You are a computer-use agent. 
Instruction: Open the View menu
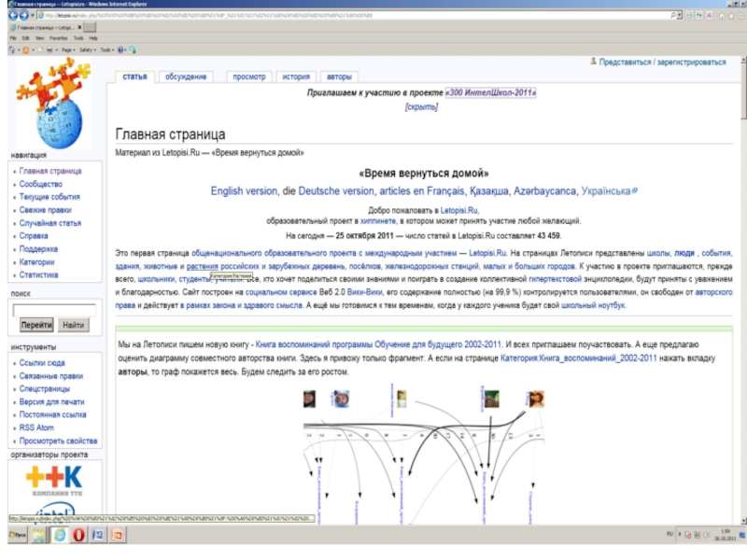pos(39,38)
